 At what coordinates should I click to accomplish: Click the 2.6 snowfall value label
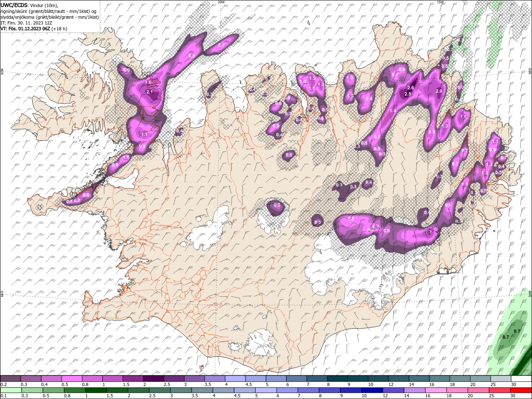411,88
